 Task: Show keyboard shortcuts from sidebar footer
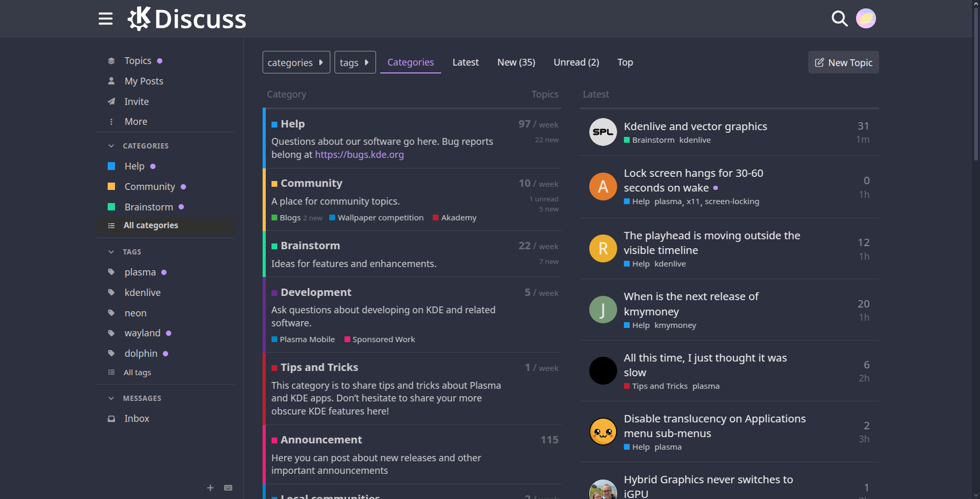tap(228, 488)
